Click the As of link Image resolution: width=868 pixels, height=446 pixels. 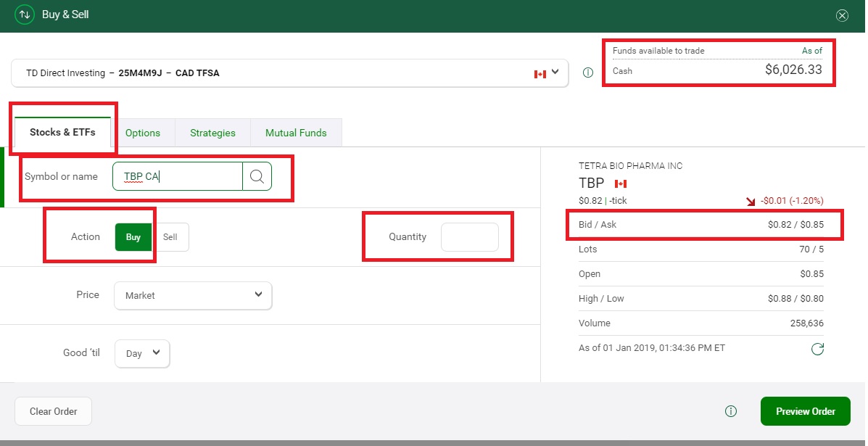pos(812,50)
